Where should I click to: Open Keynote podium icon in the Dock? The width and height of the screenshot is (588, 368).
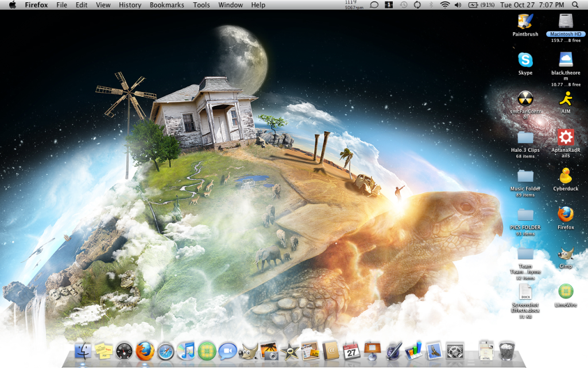pyautogui.click(x=372, y=351)
